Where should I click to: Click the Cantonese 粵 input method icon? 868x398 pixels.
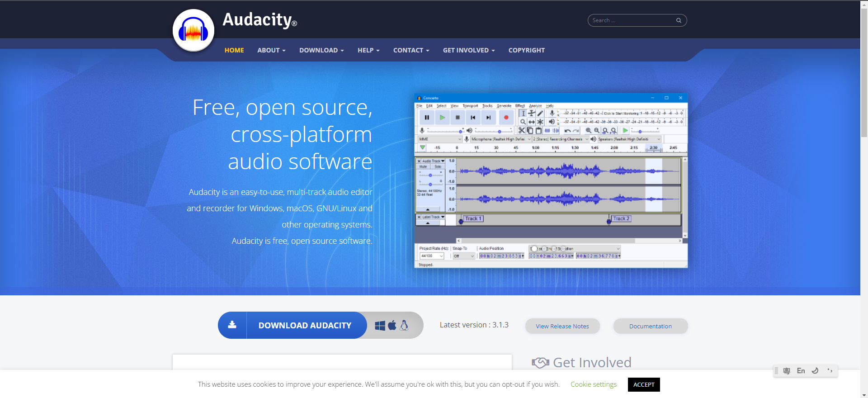coord(787,371)
